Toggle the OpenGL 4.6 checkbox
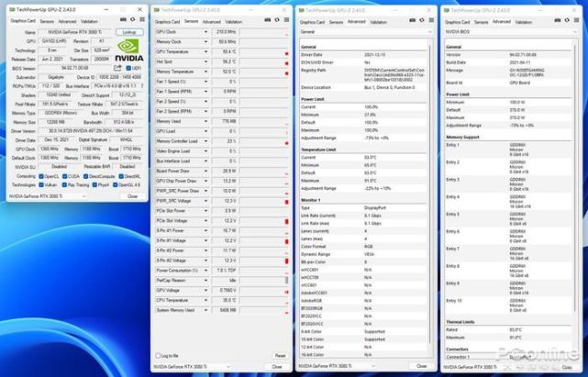This screenshot has width=588, height=377. click(116, 185)
